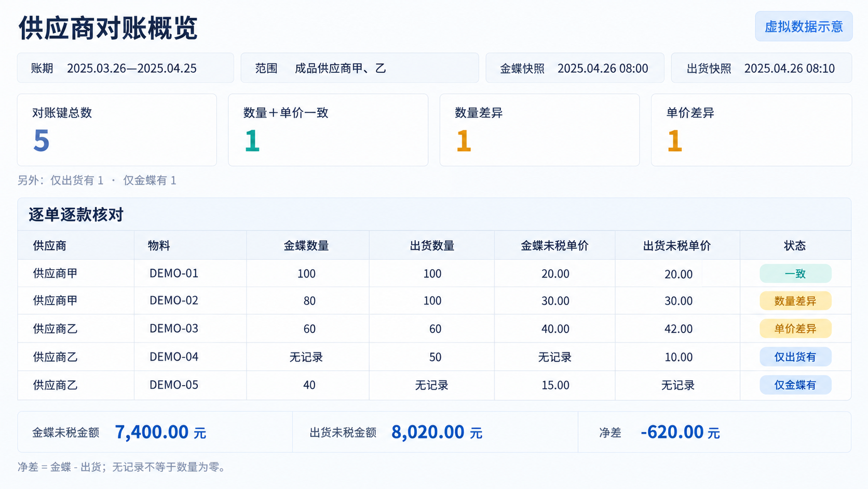This screenshot has width=868, height=489.
Task: Click the 账期 2025.03.26—2025.04.25 field
Action: click(x=126, y=68)
